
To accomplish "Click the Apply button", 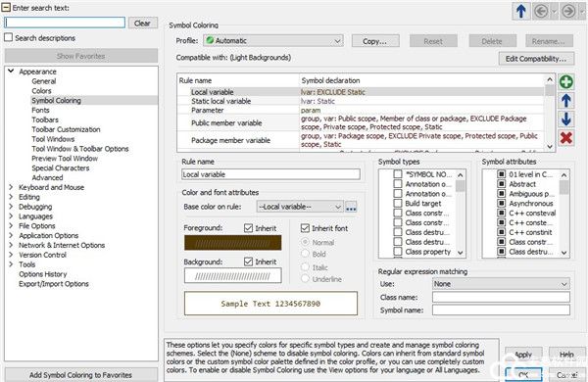I will point(523,355).
